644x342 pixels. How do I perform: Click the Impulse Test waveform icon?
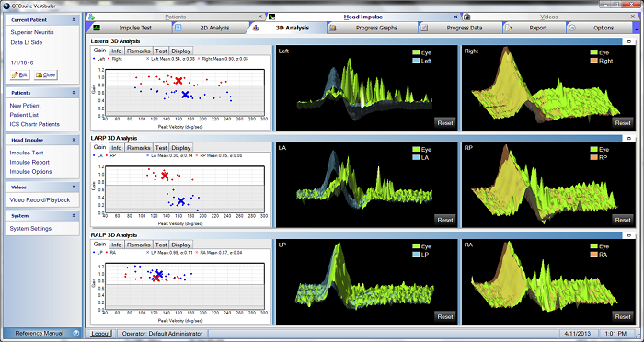(x=97, y=28)
